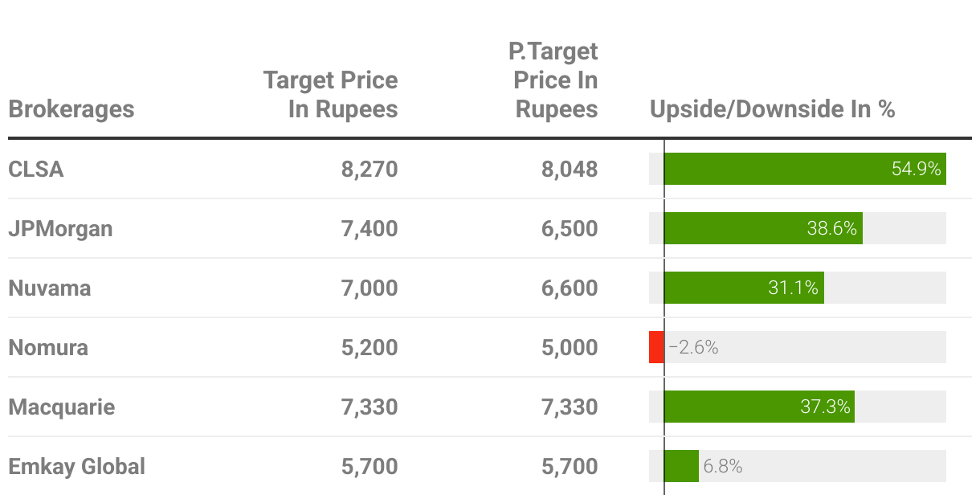
Task: Click the short green Emkay Global bar
Action: (682, 467)
